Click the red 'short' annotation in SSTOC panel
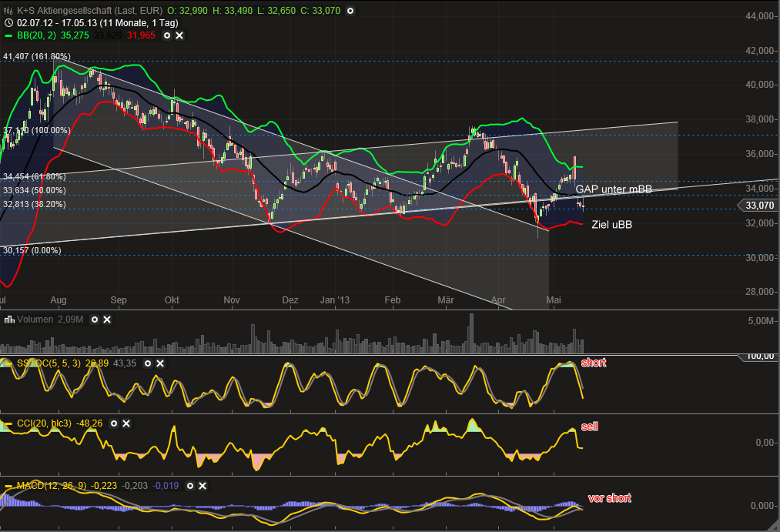The height and width of the screenshot is (532, 780). point(594,363)
